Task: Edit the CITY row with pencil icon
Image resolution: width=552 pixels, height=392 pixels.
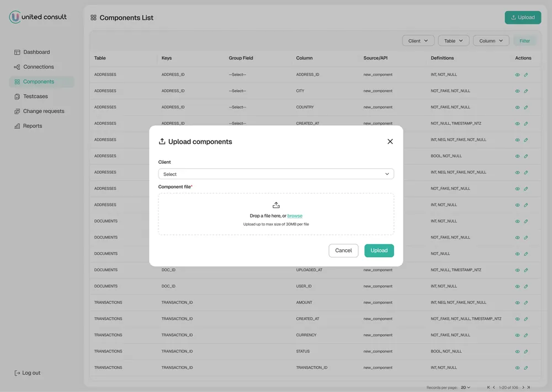Action: [x=526, y=91]
